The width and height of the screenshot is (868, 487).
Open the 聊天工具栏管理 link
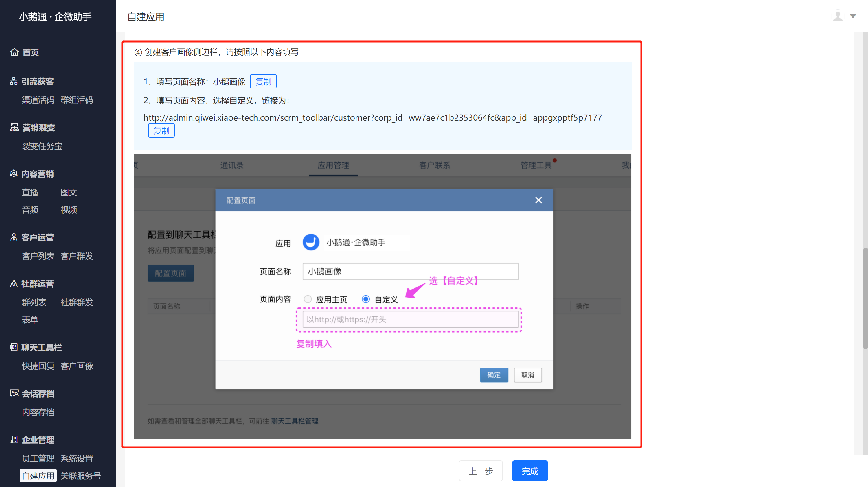(295, 421)
